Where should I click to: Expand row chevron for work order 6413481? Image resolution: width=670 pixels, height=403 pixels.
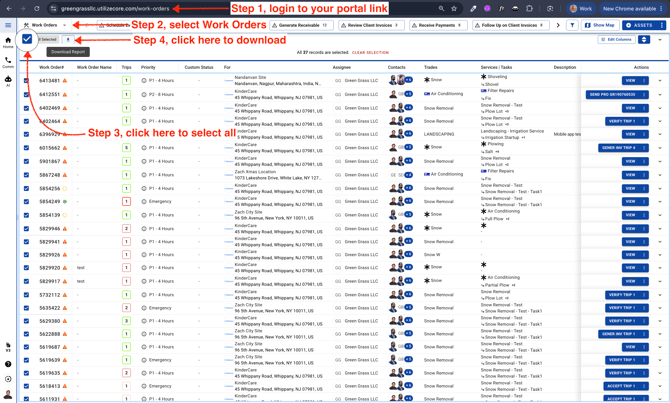[x=660, y=80]
